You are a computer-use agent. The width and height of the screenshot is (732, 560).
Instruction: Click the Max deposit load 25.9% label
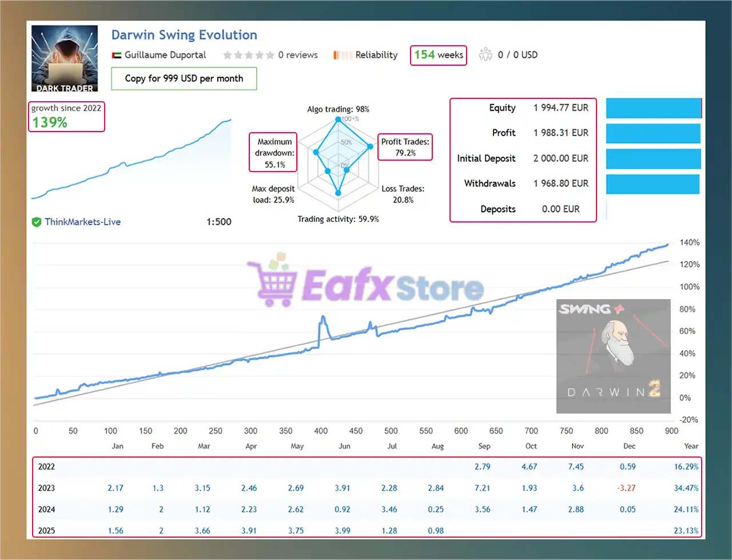pyautogui.click(x=273, y=194)
